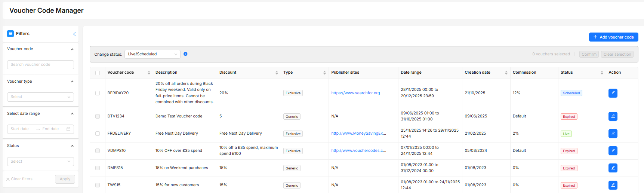644x193 pixels.
Task: Collapse the Filters panel with arrow icon
Action: pyautogui.click(x=74, y=34)
